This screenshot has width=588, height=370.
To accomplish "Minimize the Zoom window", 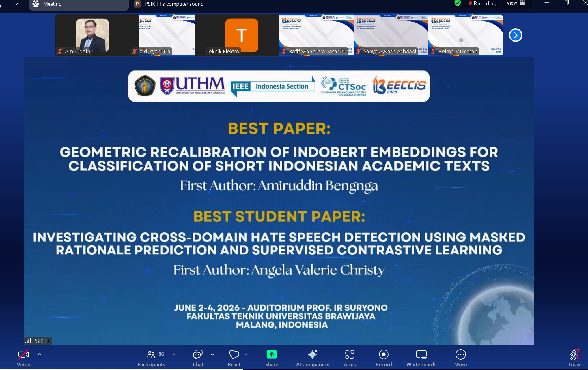I will tap(547, 3).
